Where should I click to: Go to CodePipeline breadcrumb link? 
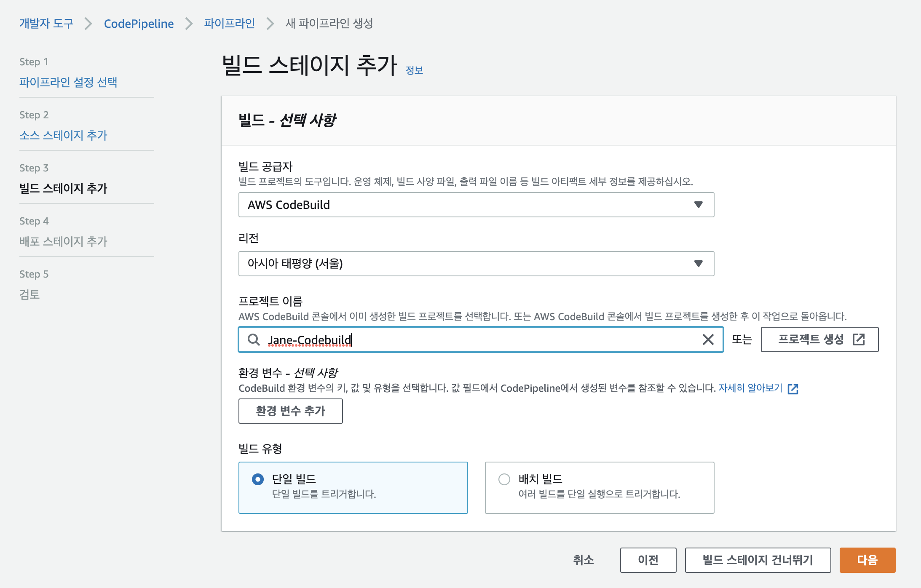coord(139,24)
